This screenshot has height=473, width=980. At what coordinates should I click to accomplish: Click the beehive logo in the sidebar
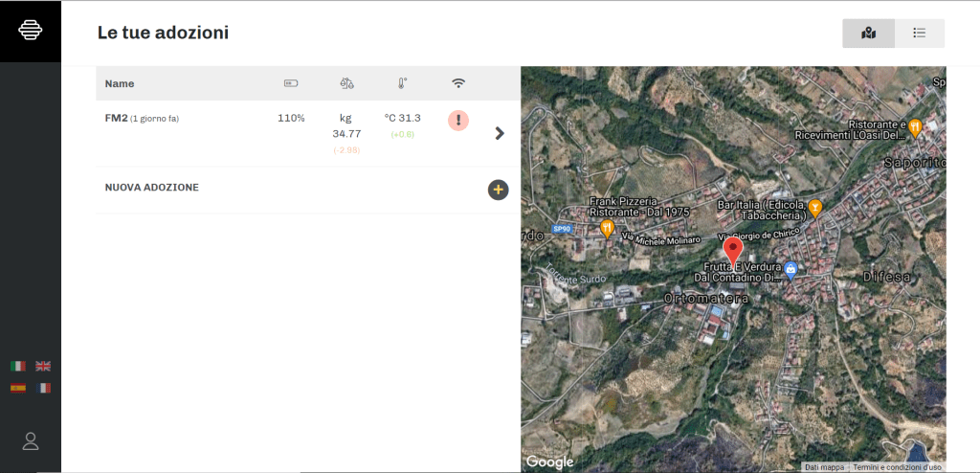coord(31,31)
